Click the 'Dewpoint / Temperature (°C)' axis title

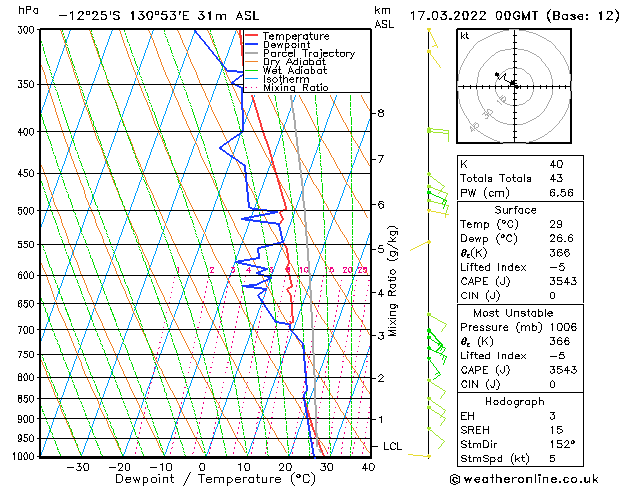coord(216,479)
